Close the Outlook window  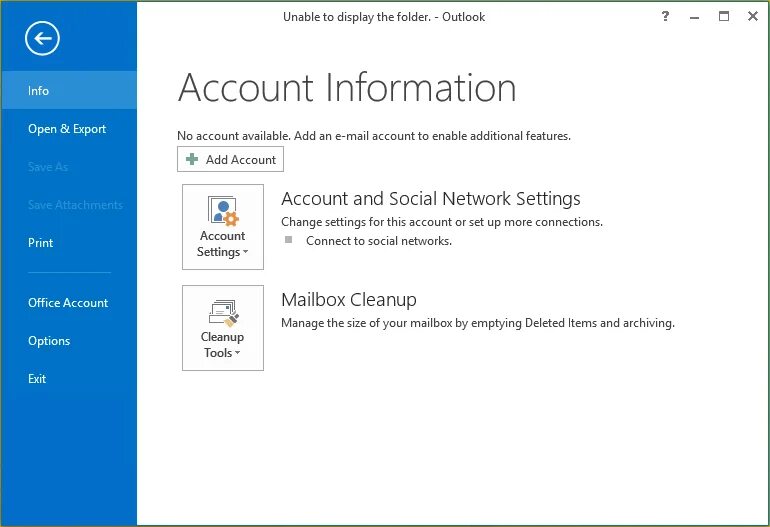(753, 16)
